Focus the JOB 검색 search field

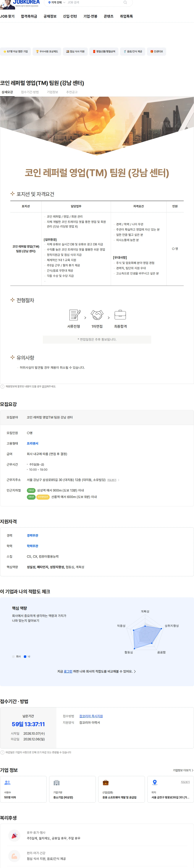94,2
